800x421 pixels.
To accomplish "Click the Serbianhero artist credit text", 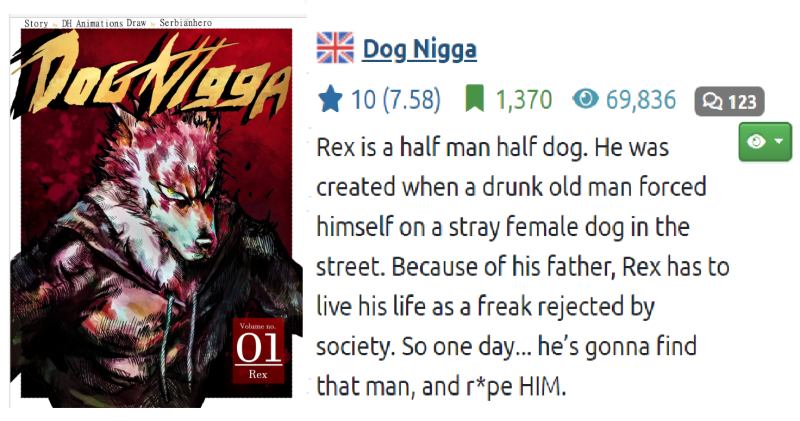I will coord(185,22).
